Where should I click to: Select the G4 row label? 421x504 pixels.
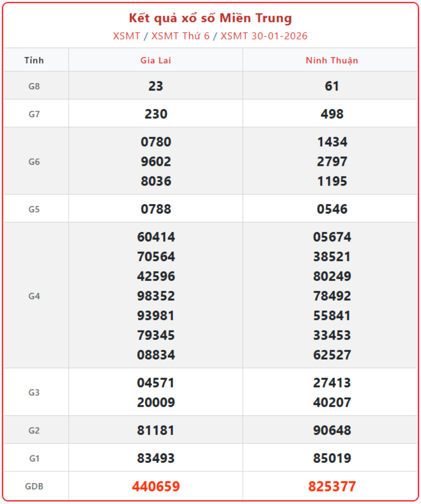34,296
